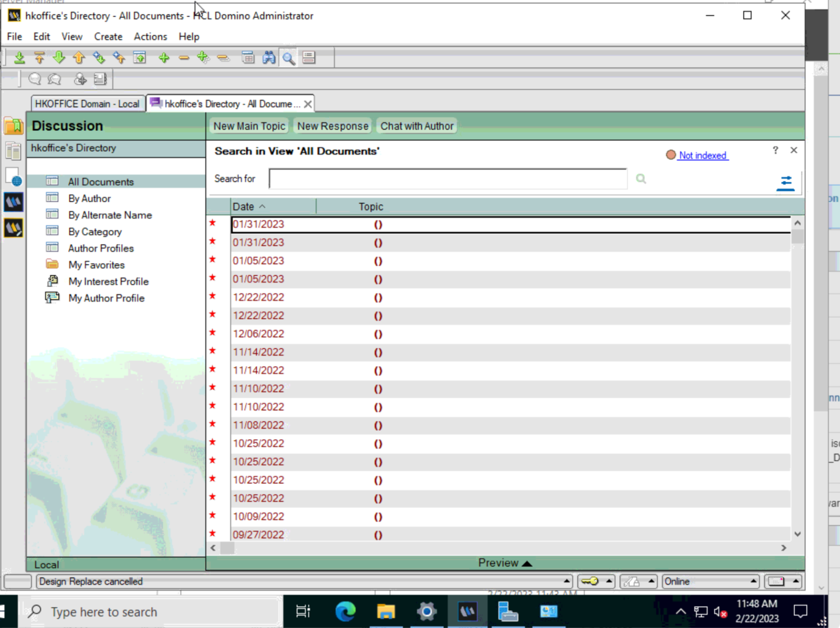Expand the status message history arrow
Image resolution: width=840 pixels, height=628 pixels.
pyautogui.click(x=567, y=581)
